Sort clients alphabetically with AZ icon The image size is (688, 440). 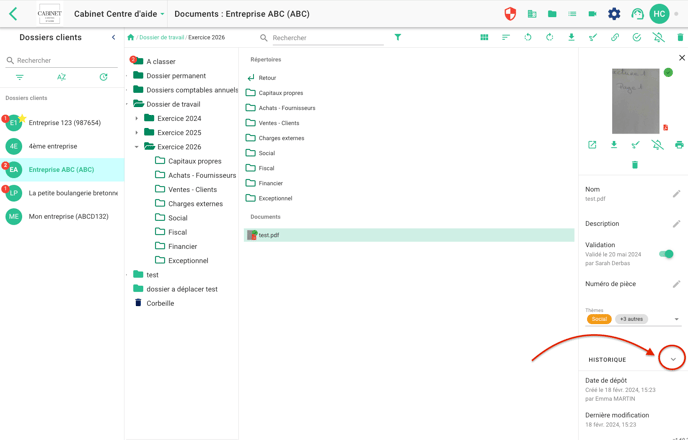pyautogui.click(x=61, y=77)
